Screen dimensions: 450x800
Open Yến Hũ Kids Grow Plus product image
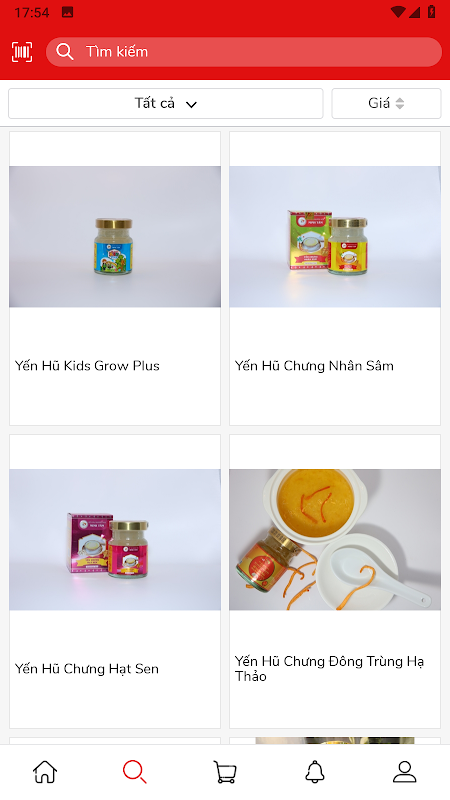(115, 237)
